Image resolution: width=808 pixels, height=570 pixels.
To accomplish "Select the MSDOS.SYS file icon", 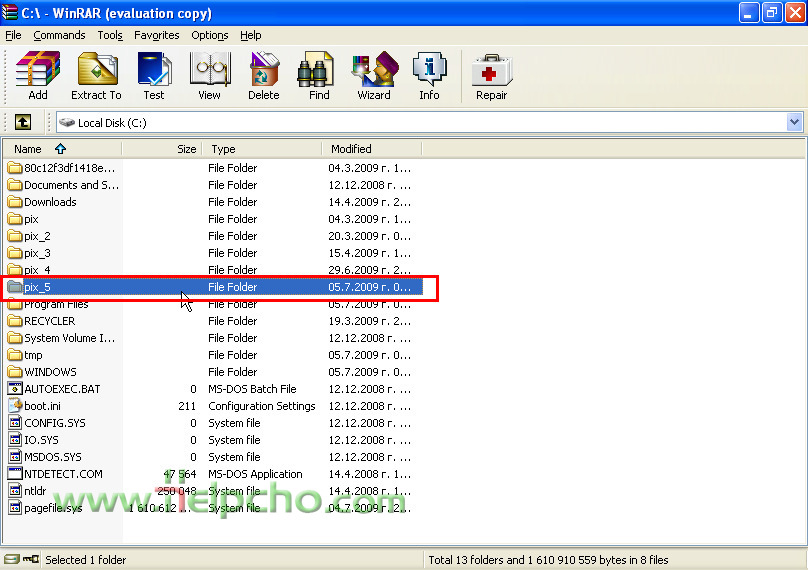I will [15, 457].
